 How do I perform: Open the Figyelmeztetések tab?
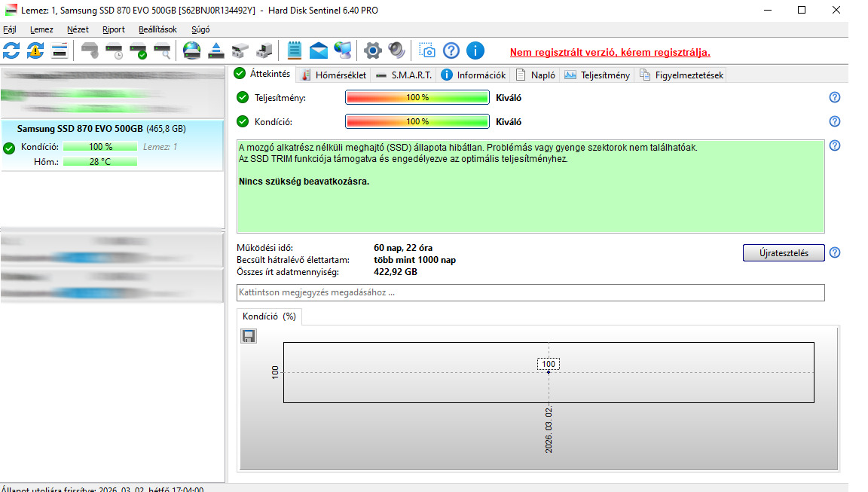point(681,75)
